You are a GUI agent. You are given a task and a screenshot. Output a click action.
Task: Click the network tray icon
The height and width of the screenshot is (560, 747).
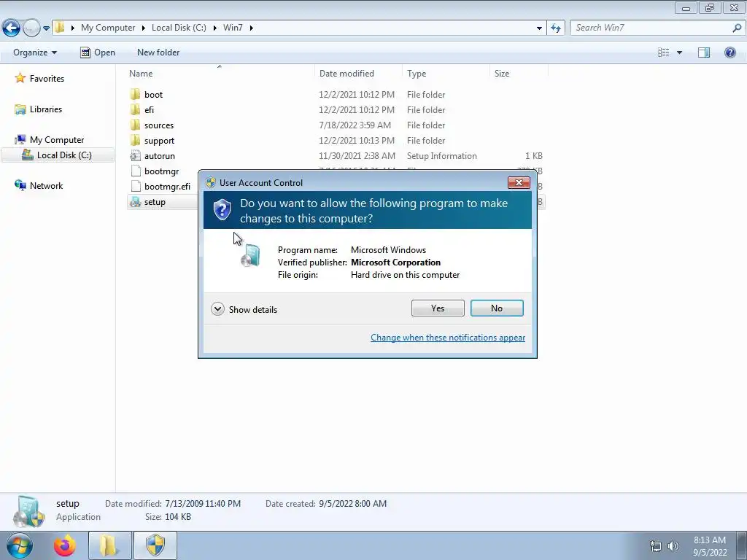pos(656,546)
